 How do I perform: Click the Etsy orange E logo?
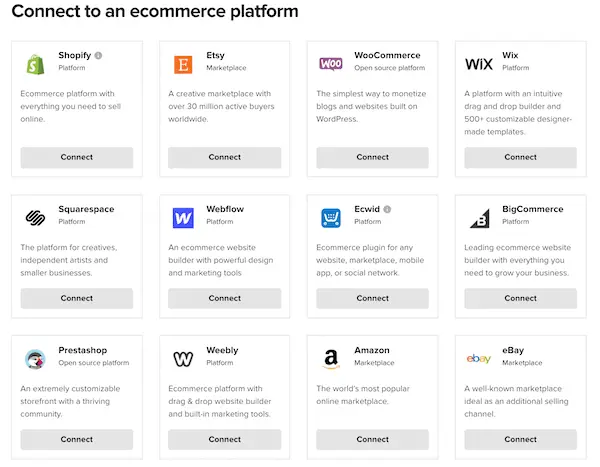(x=183, y=64)
